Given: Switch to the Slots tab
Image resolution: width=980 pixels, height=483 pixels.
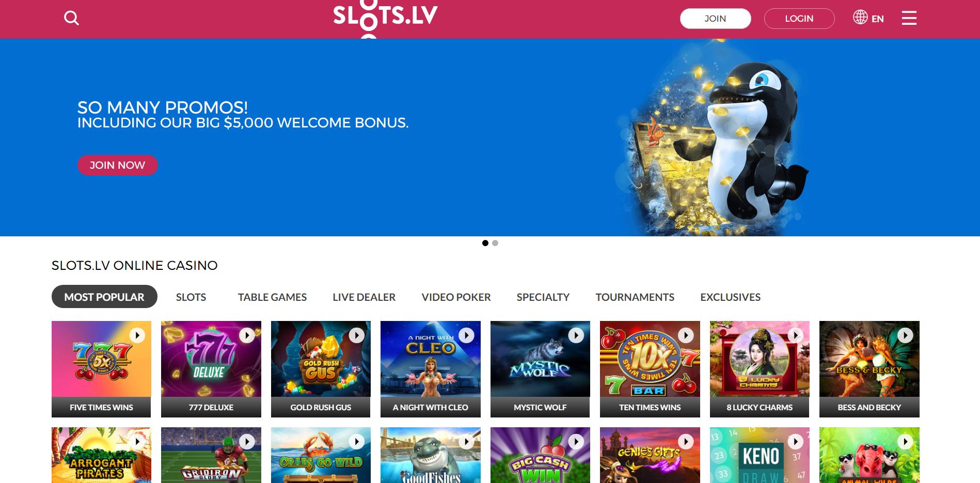Looking at the screenshot, I should (191, 297).
